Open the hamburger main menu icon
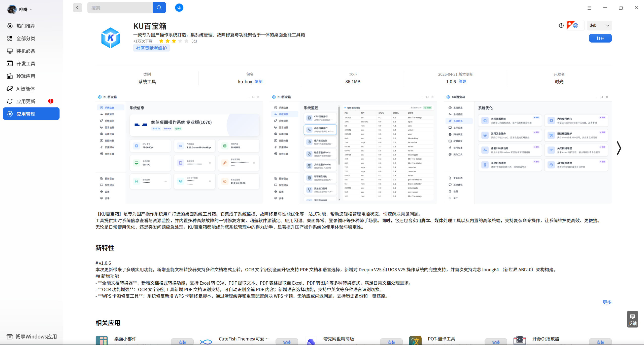644x345 pixels. click(x=589, y=8)
